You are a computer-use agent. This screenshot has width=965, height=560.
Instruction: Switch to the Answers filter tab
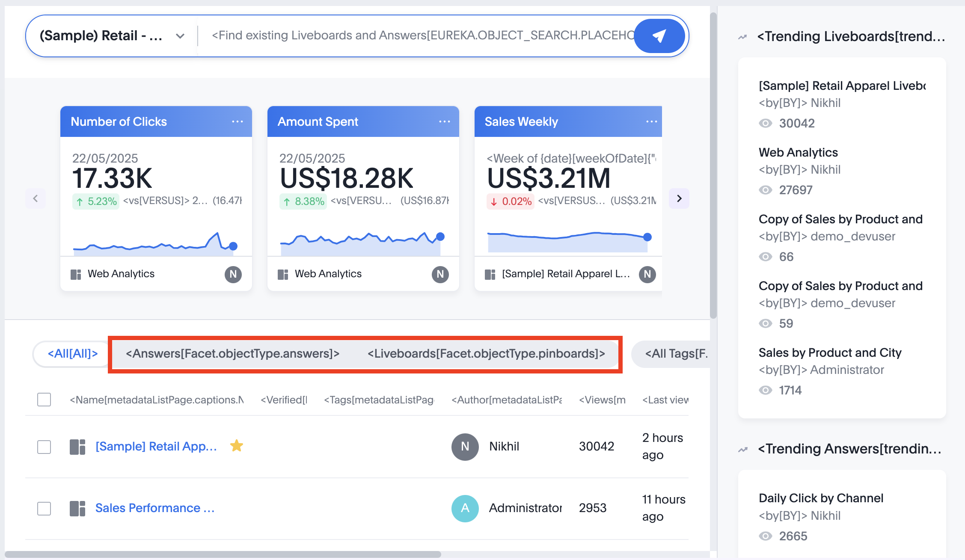(232, 354)
